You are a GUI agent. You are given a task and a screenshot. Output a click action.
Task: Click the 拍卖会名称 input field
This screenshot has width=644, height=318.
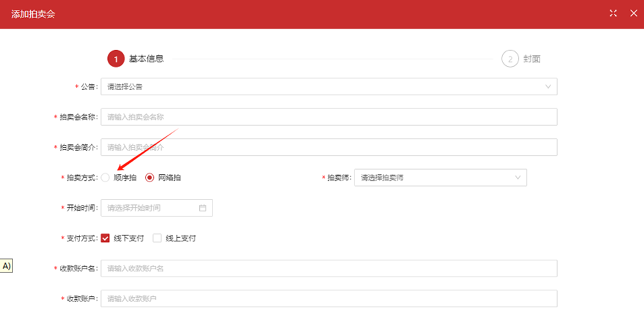click(x=329, y=117)
